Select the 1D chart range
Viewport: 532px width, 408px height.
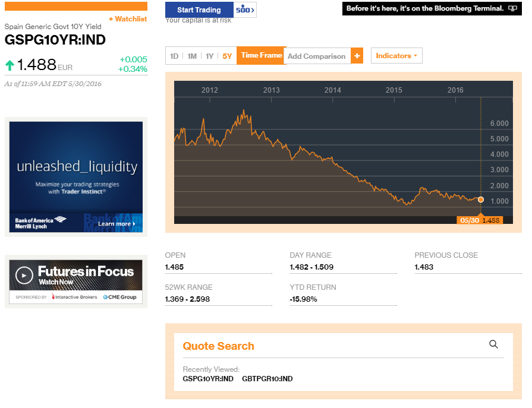click(174, 56)
